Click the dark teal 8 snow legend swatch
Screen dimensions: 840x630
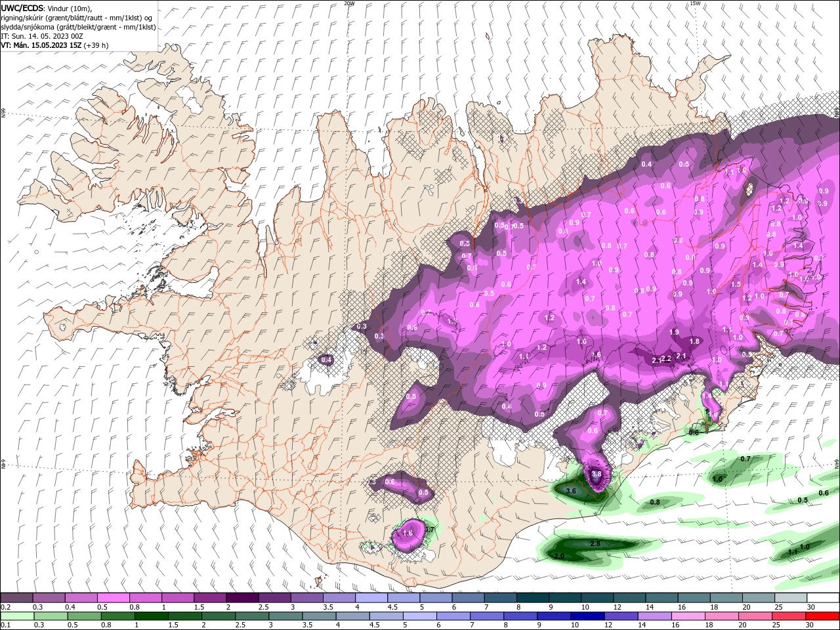533,598
